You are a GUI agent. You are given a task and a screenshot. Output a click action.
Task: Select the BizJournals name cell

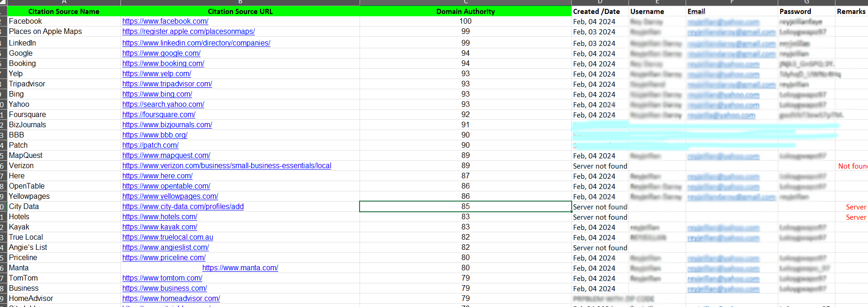64,125
